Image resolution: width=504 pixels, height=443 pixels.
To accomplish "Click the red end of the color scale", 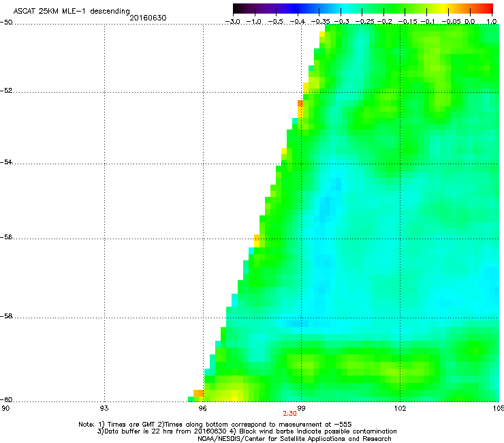I will click(x=488, y=8).
